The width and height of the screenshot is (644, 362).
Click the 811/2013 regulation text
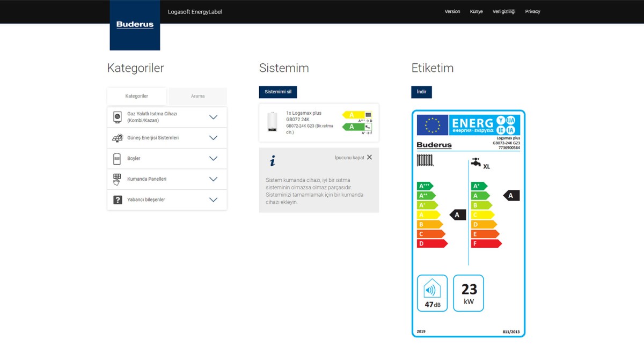click(x=511, y=332)
